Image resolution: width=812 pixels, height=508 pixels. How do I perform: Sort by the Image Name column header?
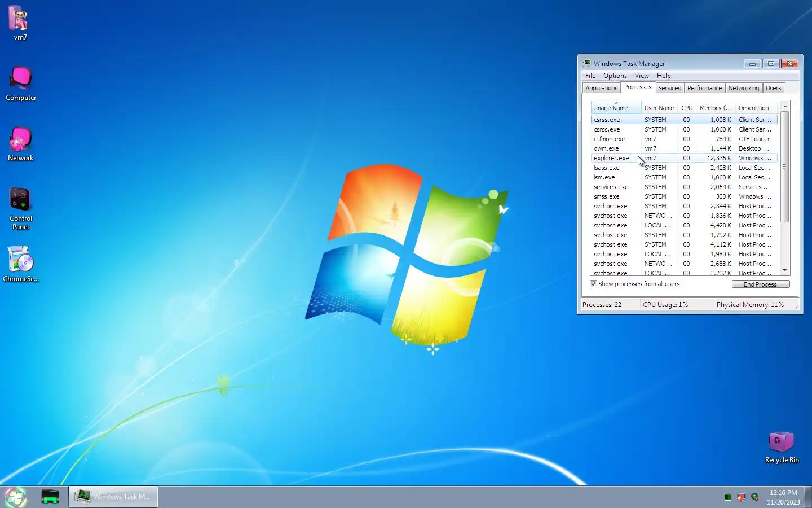tap(615, 108)
